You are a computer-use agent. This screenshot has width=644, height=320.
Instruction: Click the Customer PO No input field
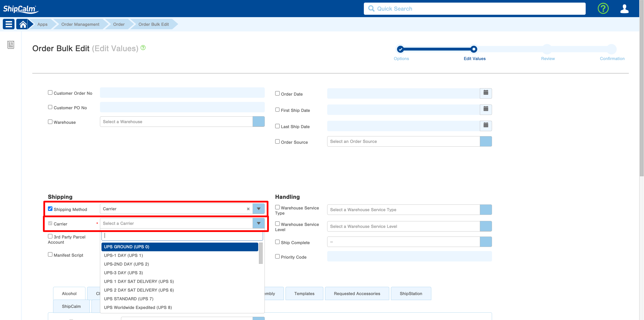tap(182, 107)
